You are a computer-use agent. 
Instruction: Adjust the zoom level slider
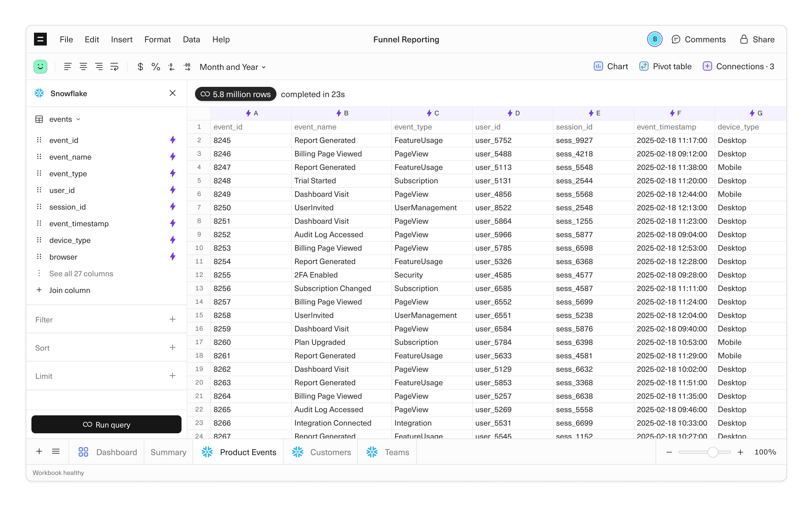click(713, 452)
